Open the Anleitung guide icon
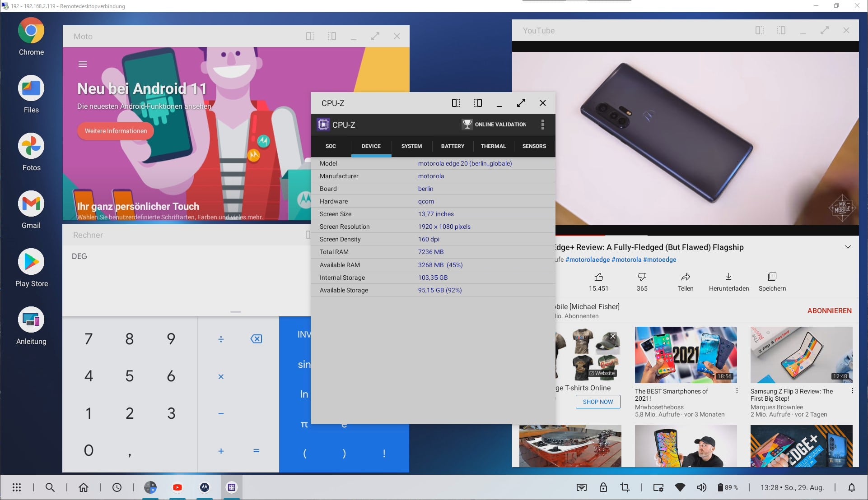 [31, 319]
